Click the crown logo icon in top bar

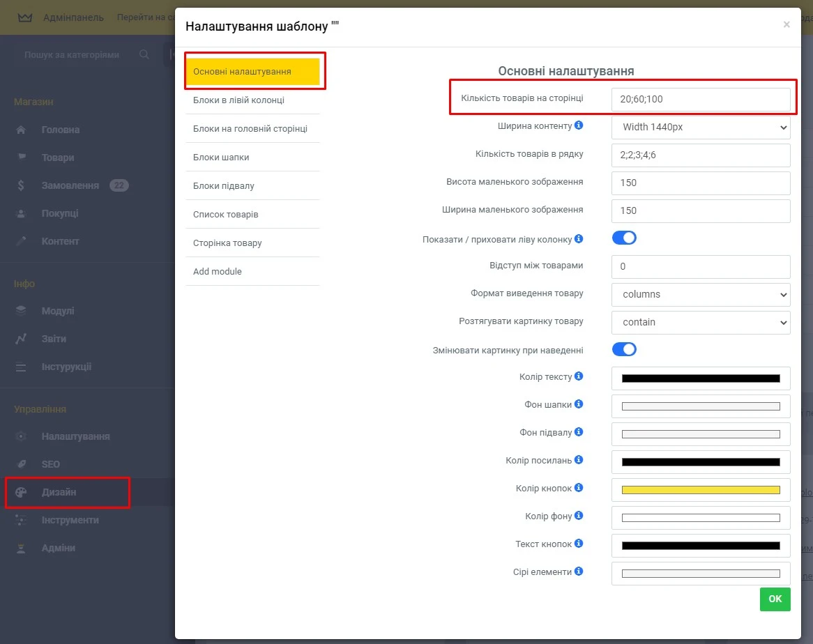pyautogui.click(x=25, y=17)
